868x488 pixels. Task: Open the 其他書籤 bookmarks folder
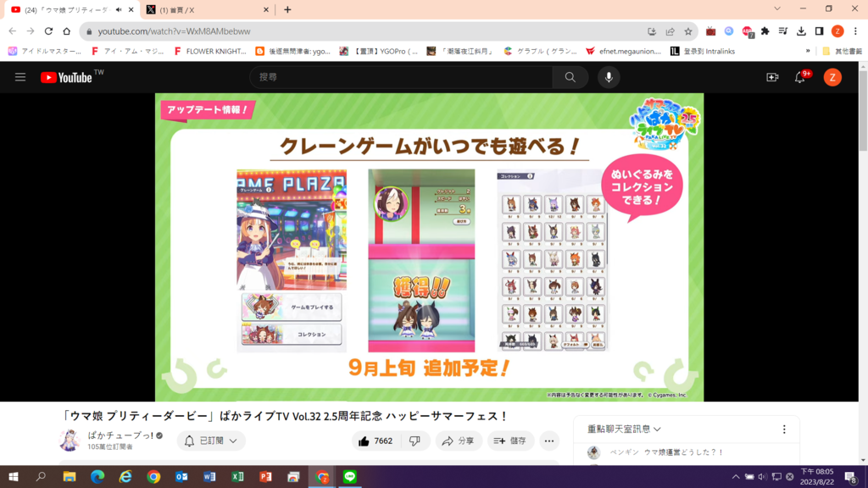842,52
